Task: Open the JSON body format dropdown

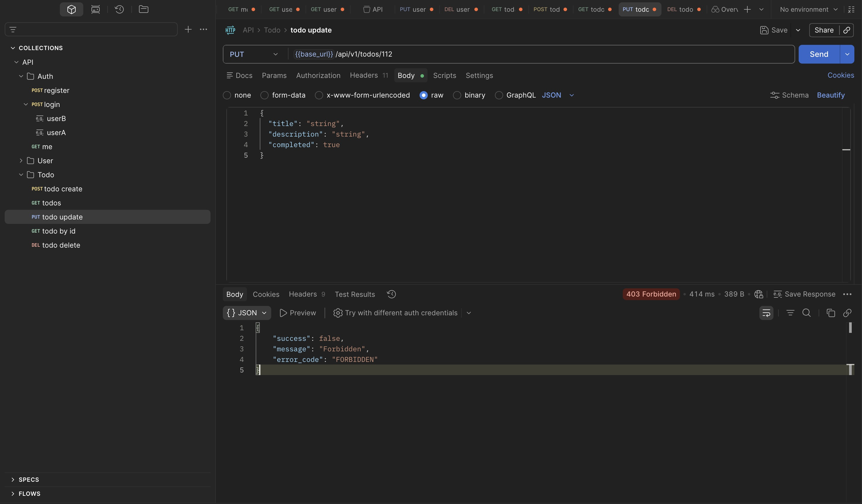Action: 558,95
